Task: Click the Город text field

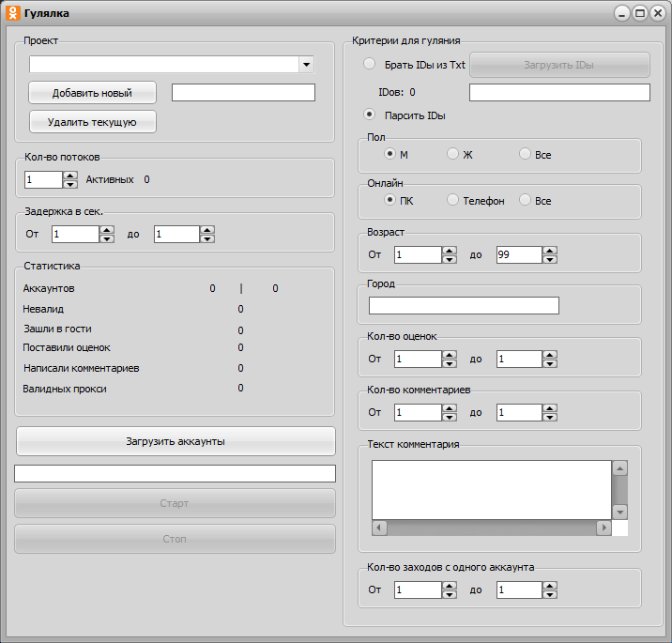Action: [464, 306]
